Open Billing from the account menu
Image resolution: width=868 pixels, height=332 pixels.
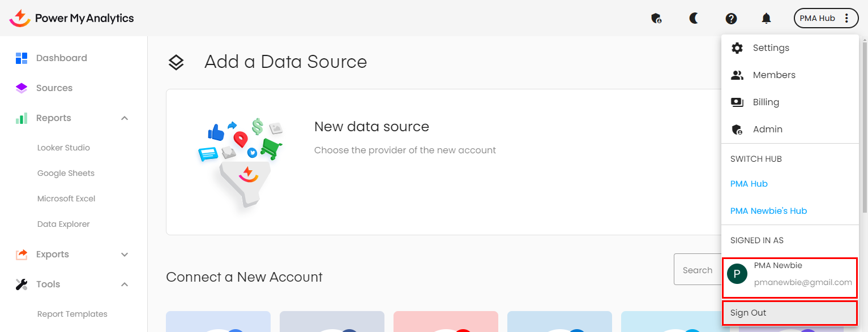coord(766,102)
